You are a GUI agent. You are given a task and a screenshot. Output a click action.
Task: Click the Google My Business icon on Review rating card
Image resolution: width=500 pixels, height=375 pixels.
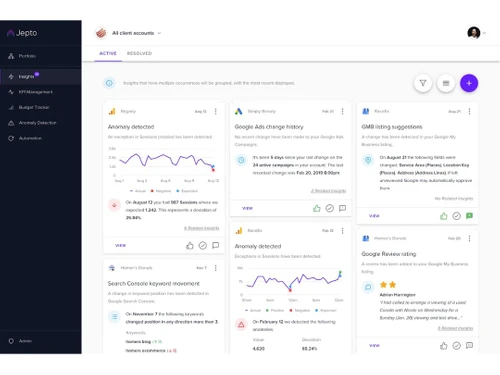pos(366,238)
